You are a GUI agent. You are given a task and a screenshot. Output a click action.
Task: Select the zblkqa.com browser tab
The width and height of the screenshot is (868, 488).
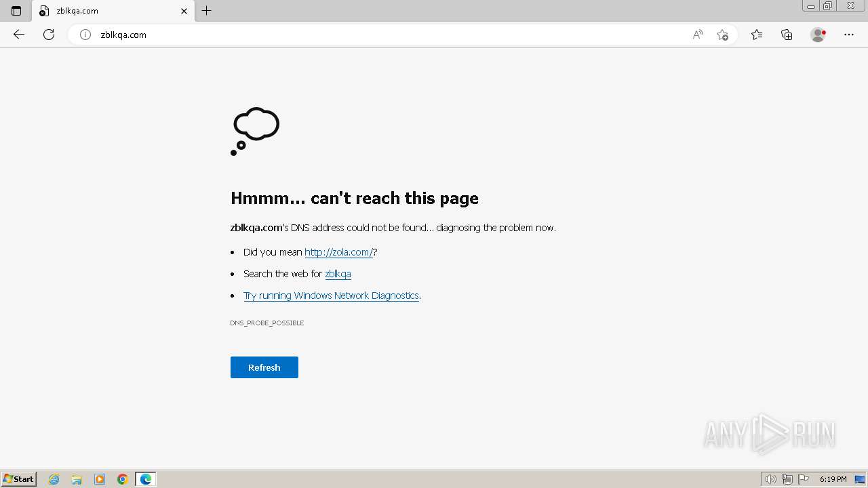click(113, 11)
